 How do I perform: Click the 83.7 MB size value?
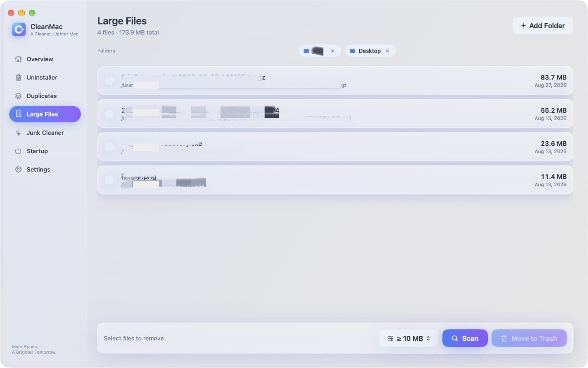554,77
